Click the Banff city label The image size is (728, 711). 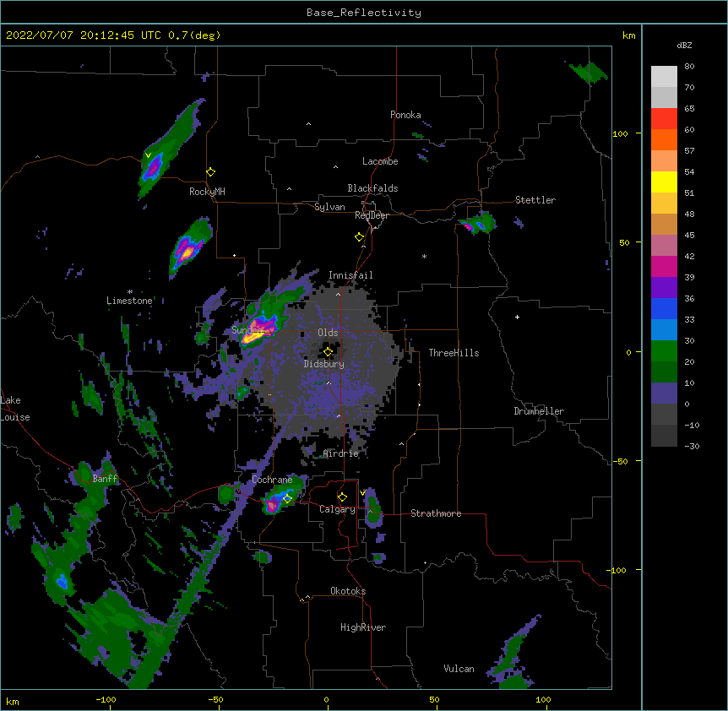tap(105, 479)
